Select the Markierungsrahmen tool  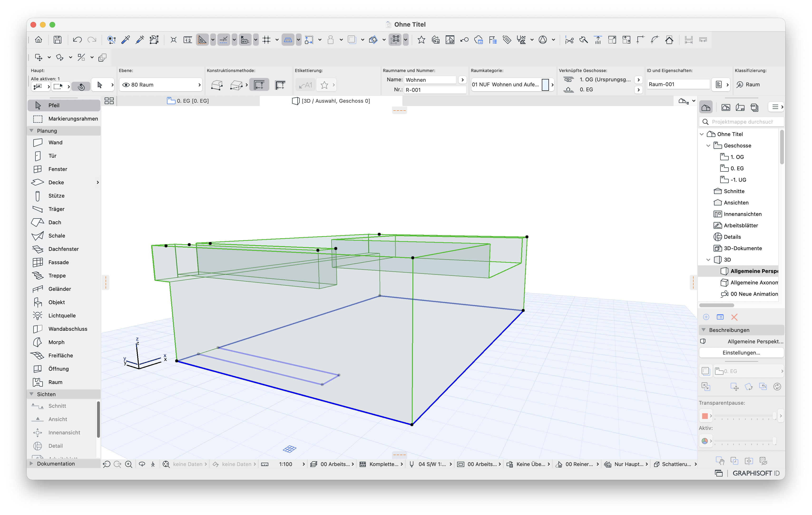64,119
